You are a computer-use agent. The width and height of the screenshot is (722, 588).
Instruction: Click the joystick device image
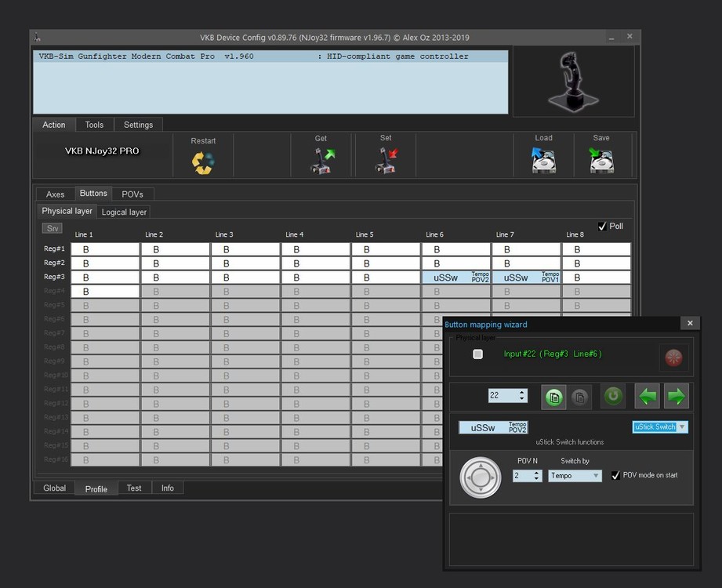pos(573,82)
